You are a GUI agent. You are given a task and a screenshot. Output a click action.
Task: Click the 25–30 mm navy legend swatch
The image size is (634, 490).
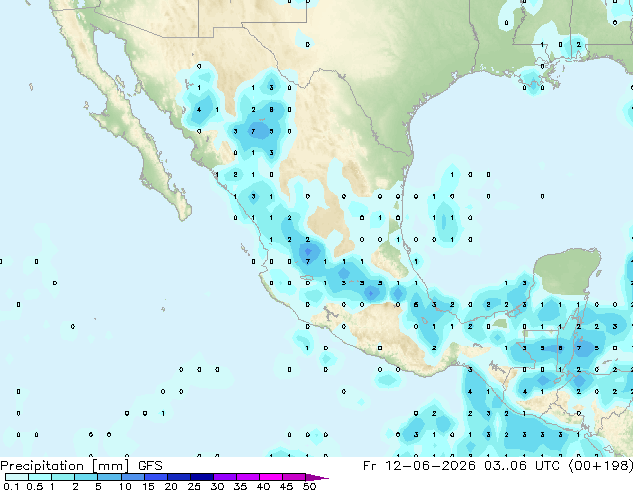[x=201, y=477]
